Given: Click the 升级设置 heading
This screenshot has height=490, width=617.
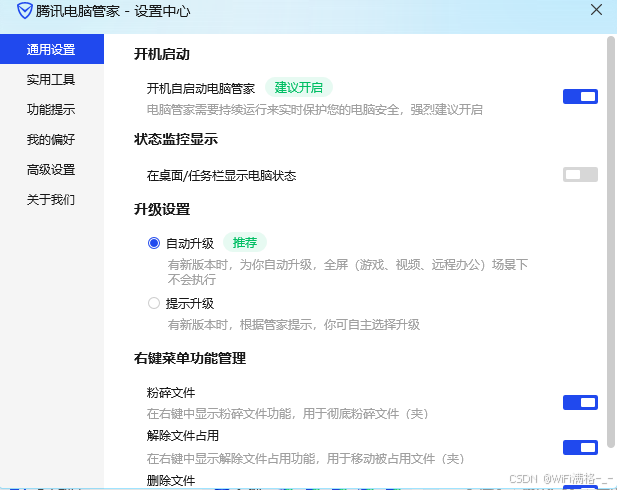Looking at the screenshot, I should [x=162, y=209].
